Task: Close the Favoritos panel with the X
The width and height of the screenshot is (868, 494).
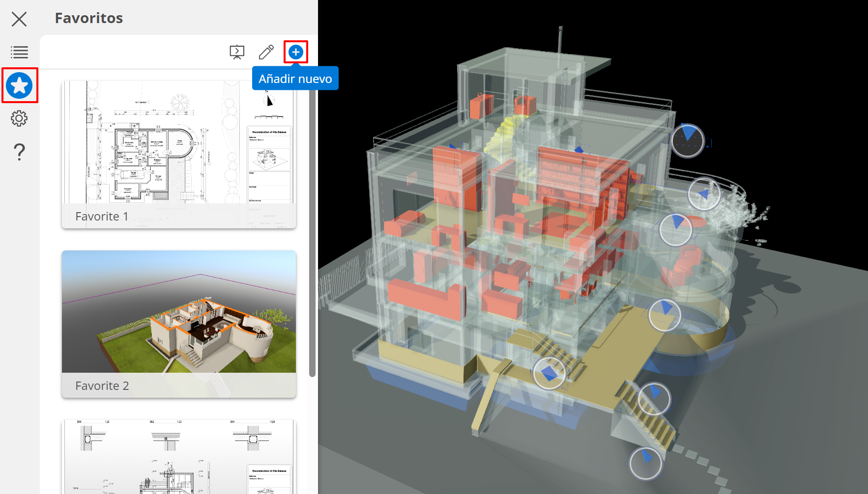Action: click(19, 19)
